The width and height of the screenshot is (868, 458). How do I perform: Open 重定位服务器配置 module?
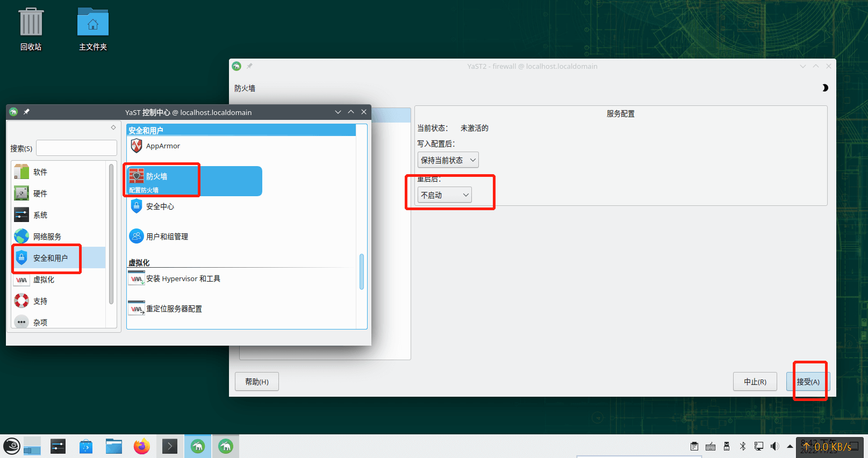pos(174,309)
